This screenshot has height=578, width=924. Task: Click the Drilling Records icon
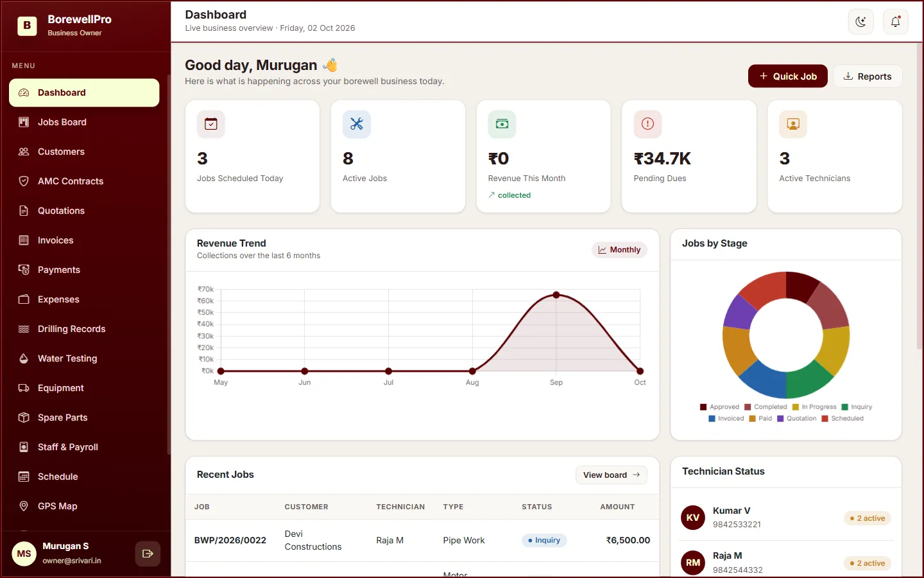[24, 329]
